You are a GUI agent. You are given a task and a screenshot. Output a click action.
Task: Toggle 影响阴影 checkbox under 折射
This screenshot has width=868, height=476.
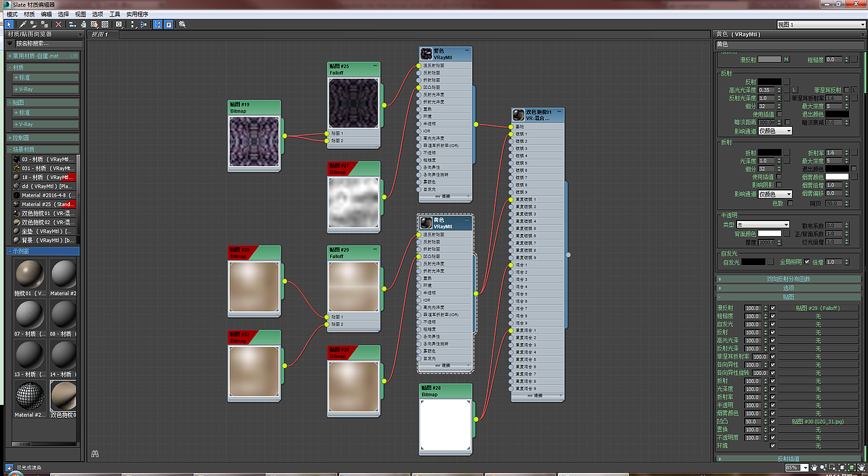point(779,185)
